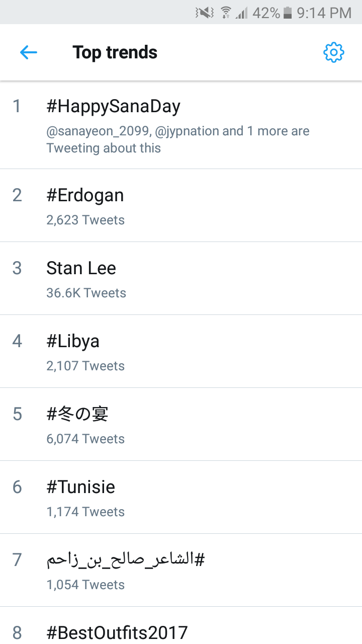362x644 pixels.
Task: Tap the 2,623 Tweets count
Action: point(85,220)
